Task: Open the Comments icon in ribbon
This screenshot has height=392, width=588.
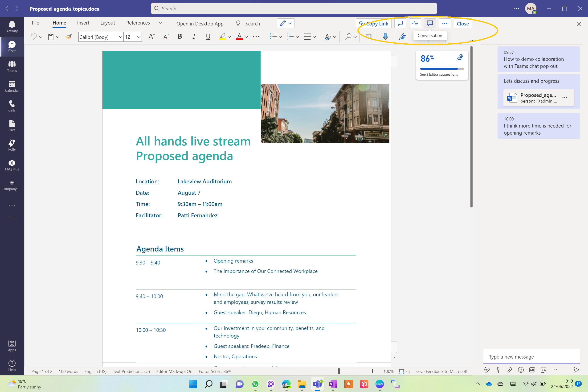Action: point(400,24)
